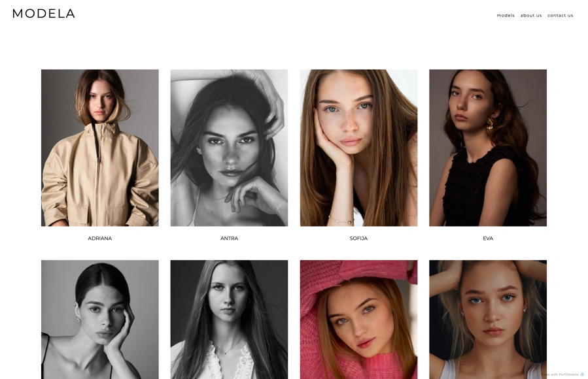
Task: Open Sofija's long brown hair portrait
Action: tap(358, 148)
